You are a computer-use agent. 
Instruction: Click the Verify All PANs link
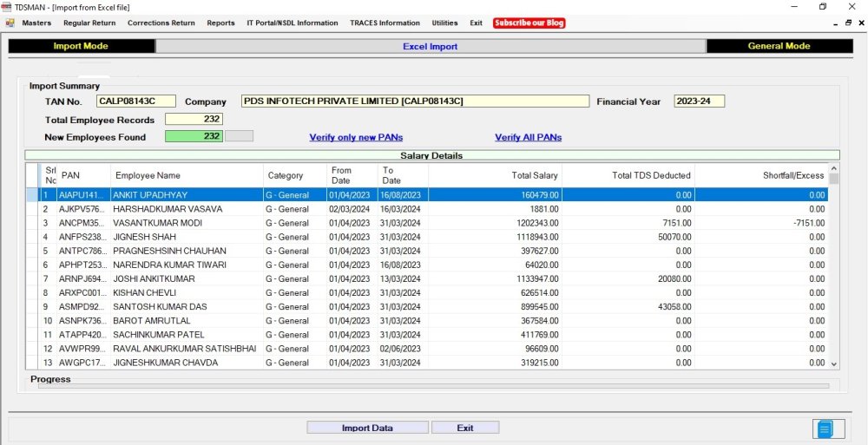tap(528, 137)
